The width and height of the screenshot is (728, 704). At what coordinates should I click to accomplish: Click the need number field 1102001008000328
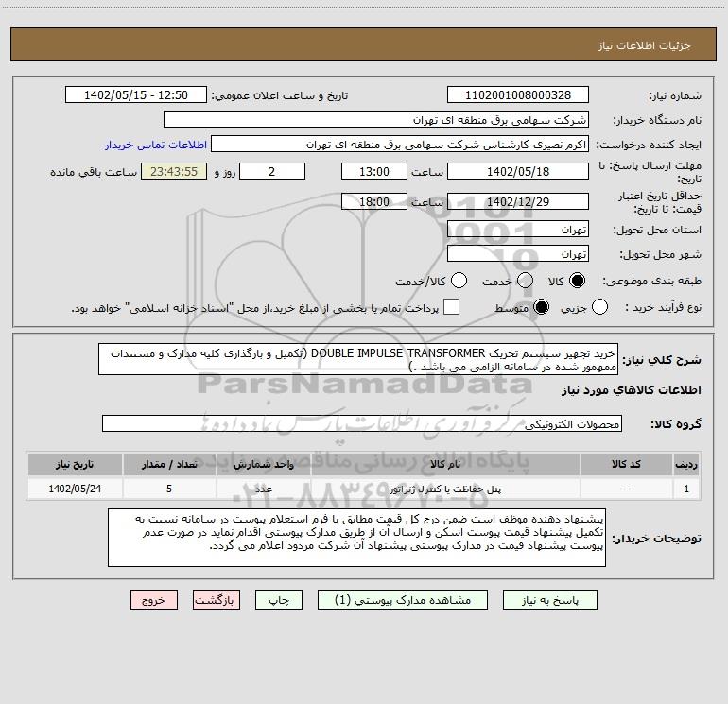click(x=518, y=94)
